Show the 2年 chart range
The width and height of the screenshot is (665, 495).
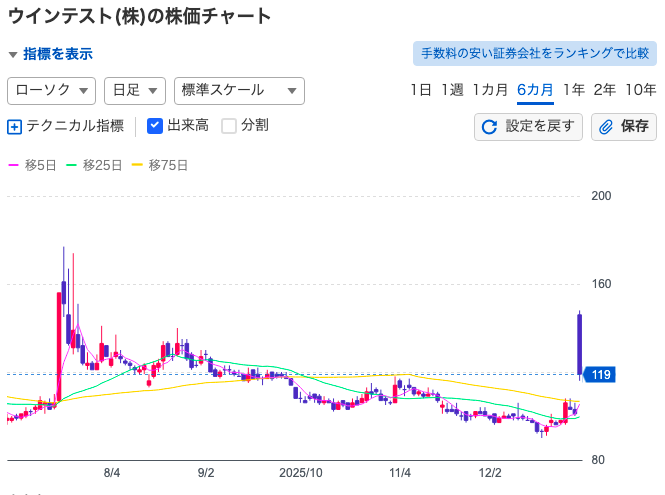[604, 90]
